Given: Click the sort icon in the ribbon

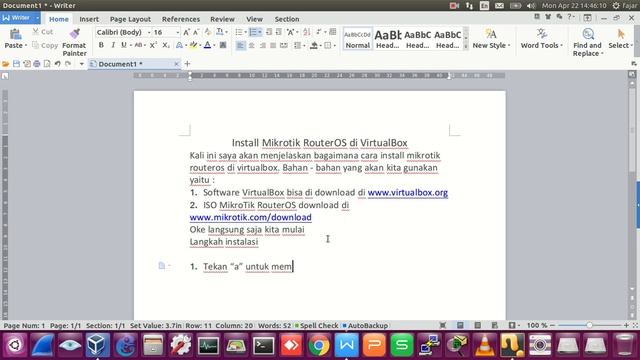Looking at the screenshot, I should 307,32.
